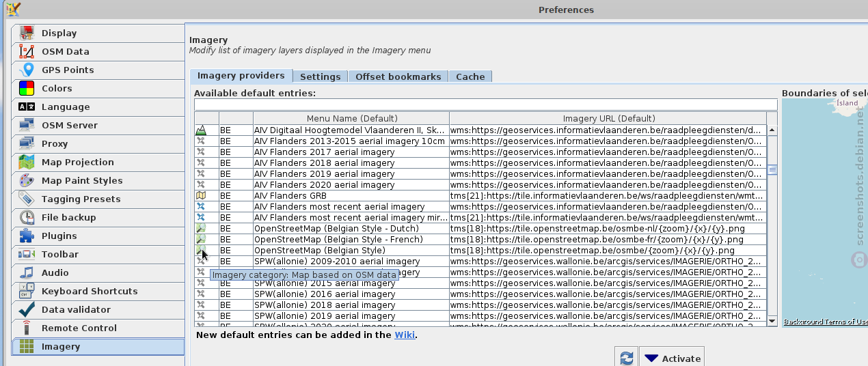The width and height of the screenshot is (868, 366).
Task: Select the Display entry in the preferences list
Action: 98,33
